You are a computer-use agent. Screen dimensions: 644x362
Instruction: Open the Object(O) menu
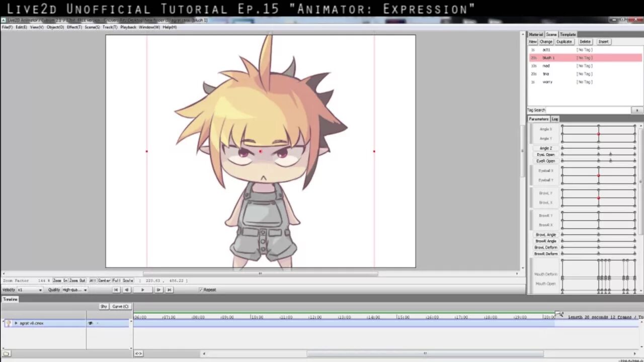[55, 27]
